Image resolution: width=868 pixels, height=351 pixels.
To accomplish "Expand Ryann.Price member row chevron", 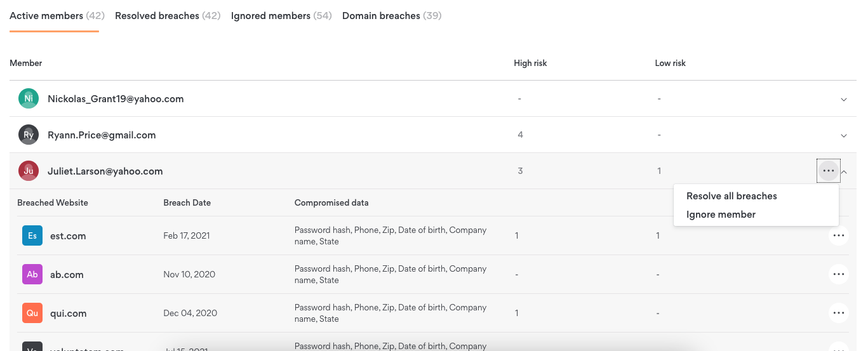I will 844,135.
